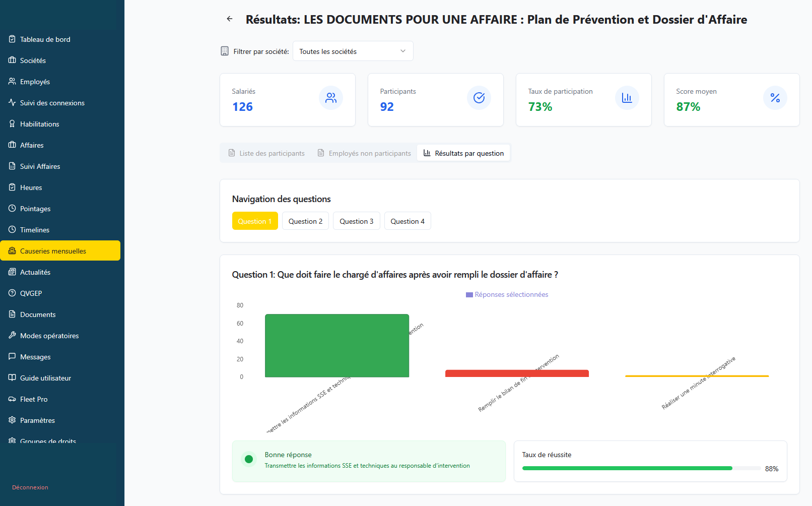Click the Score moyen percent icon

coord(775,98)
